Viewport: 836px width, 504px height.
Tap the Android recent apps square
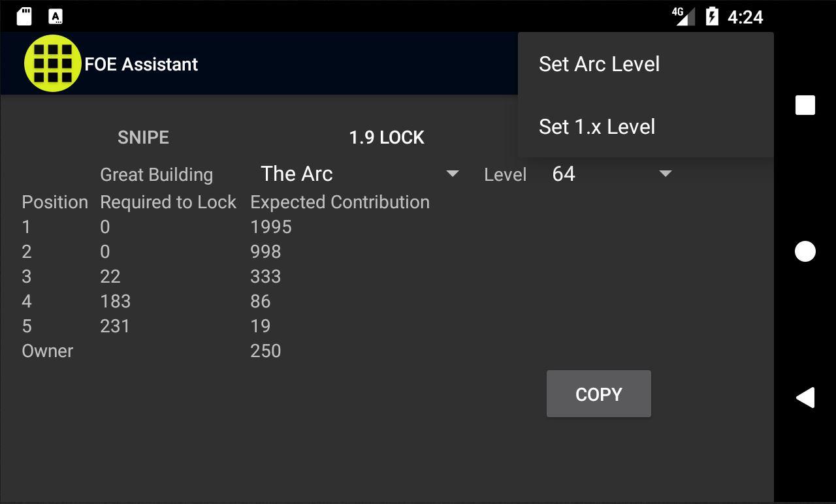pyautogui.click(x=805, y=105)
